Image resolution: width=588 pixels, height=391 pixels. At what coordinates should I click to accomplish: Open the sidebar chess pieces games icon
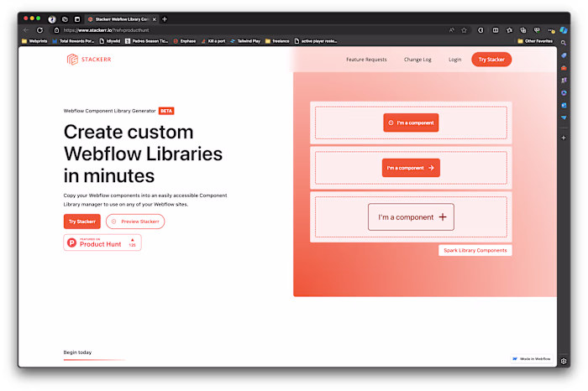(564, 81)
